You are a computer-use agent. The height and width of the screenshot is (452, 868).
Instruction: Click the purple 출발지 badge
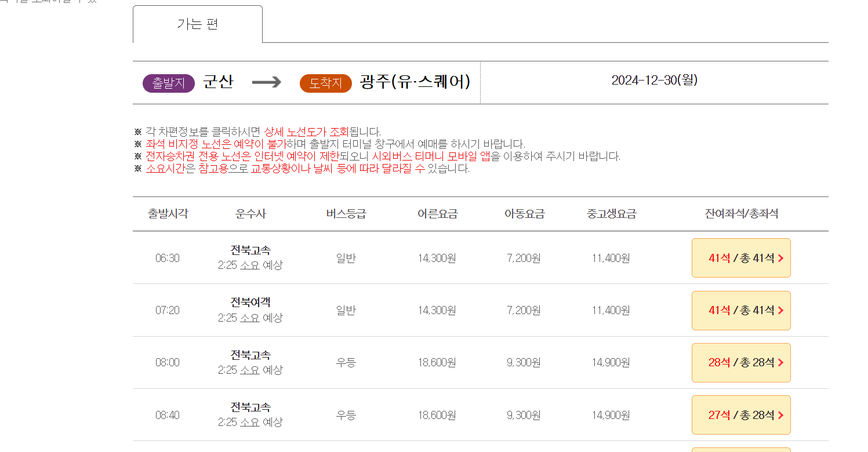(x=169, y=83)
